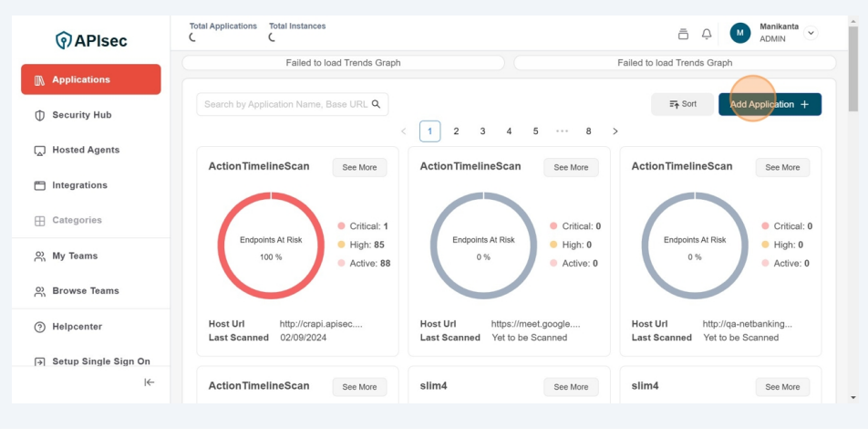
Task: Click the Hosted Agents monitor icon
Action: [39, 151]
